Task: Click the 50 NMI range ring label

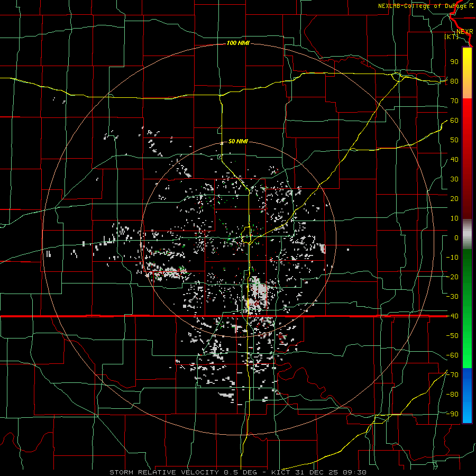Action: coord(238,141)
